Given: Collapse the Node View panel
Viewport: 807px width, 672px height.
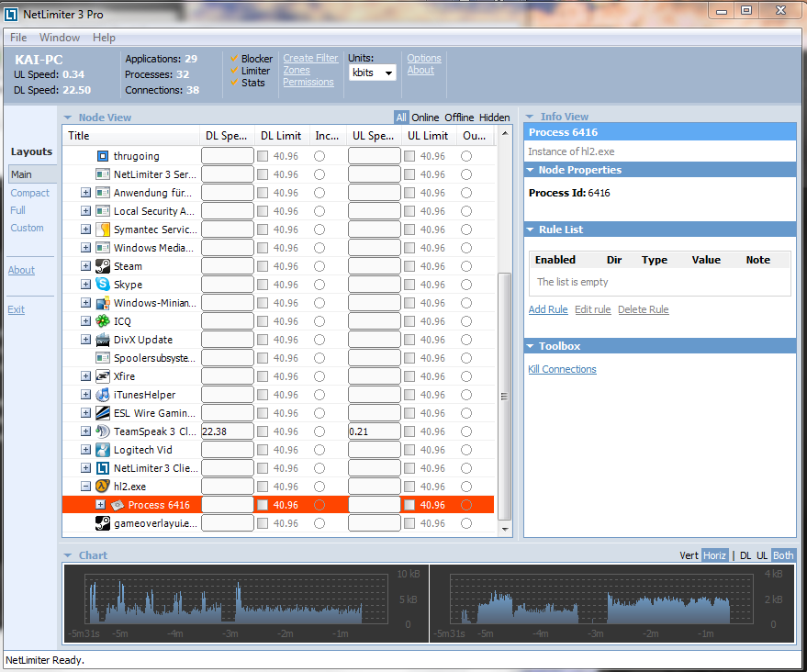Looking at the screenshot, I should tap(67, 118).
